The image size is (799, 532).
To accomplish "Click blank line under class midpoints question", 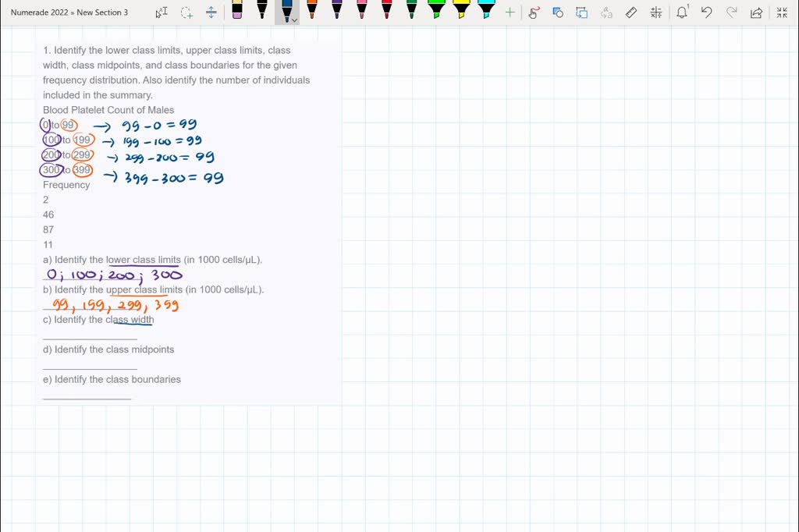I will 90,368.
